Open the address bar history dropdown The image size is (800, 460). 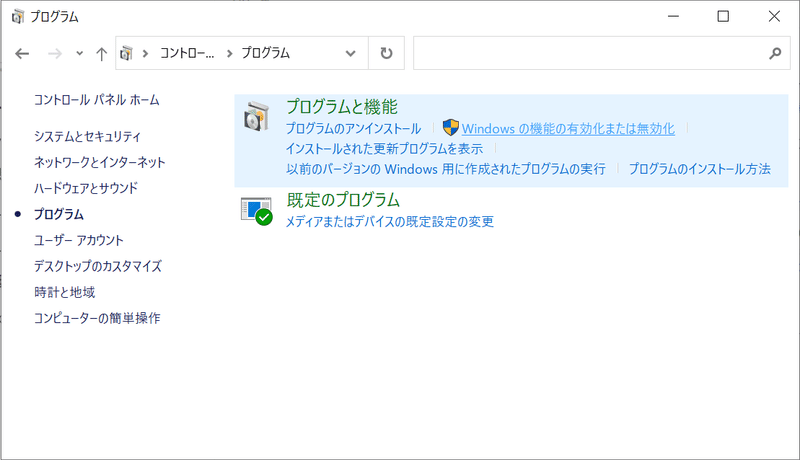tap(351, 53)
